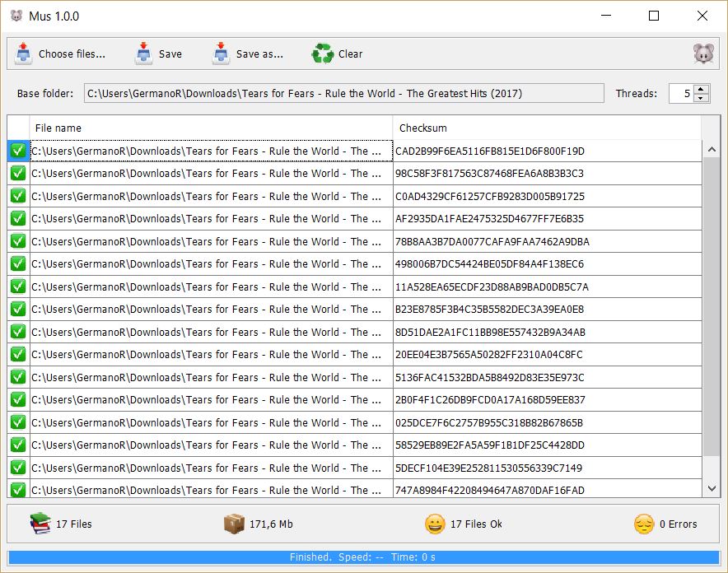
Task: Click the green check for checksum AF2935DA1FAE2475325D4677FF7E6B35
Action: tap(18, 218)
